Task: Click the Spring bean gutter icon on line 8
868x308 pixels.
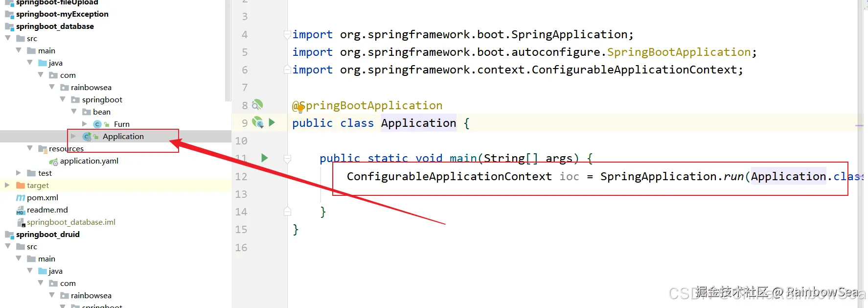Action: click(x=257, y=105)
